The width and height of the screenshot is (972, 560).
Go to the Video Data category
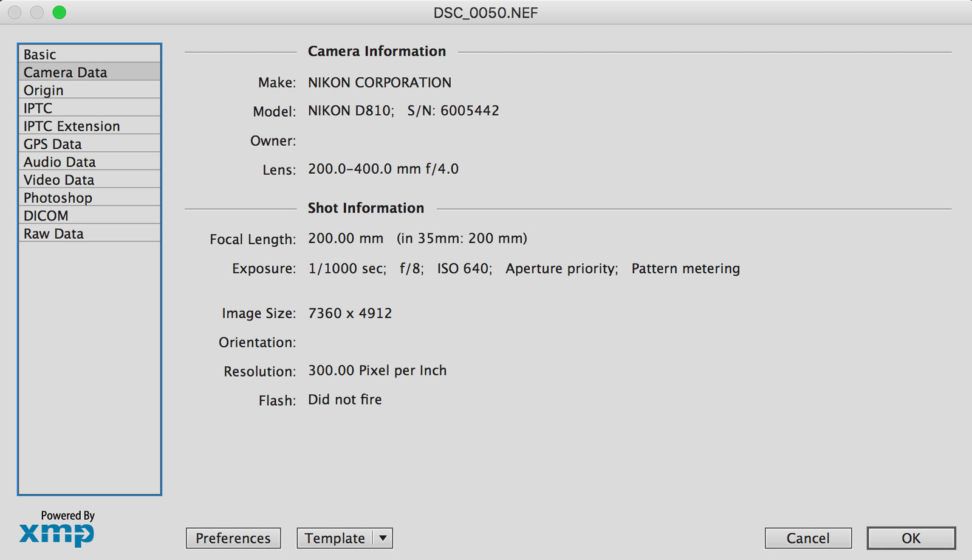click(89, 179)
